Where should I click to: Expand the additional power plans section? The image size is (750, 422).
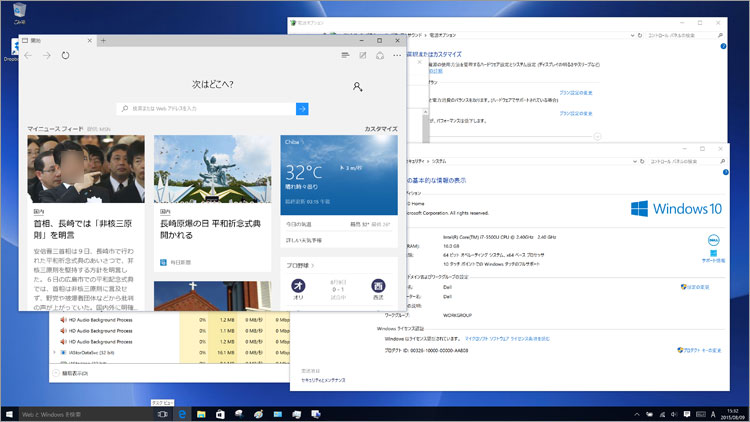(597, 136)
